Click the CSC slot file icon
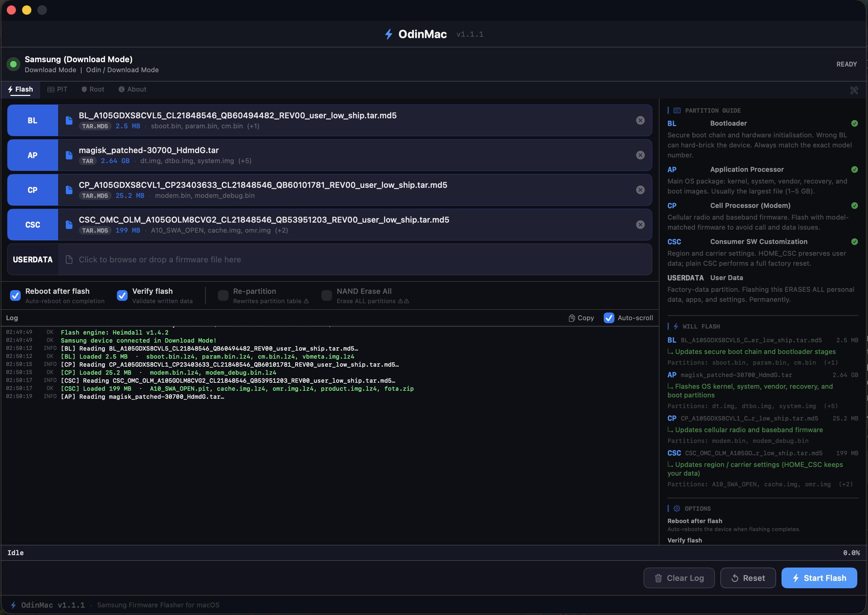 click(x=69, y=225)
